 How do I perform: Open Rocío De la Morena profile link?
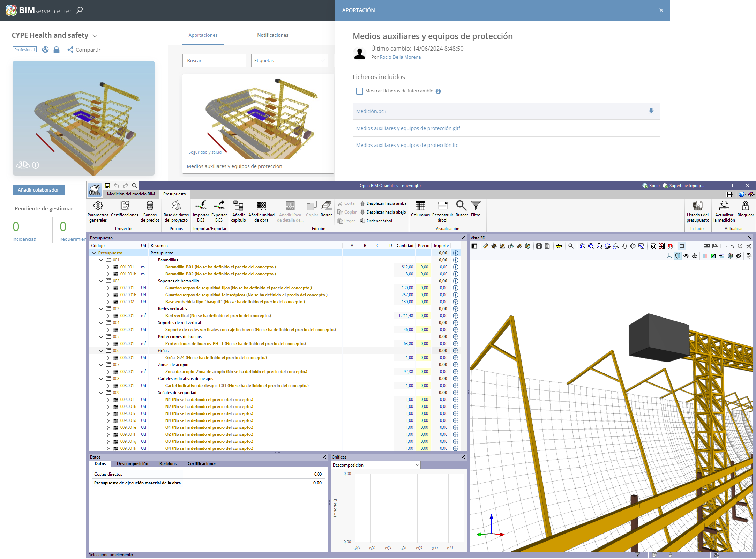click(400, 57)
